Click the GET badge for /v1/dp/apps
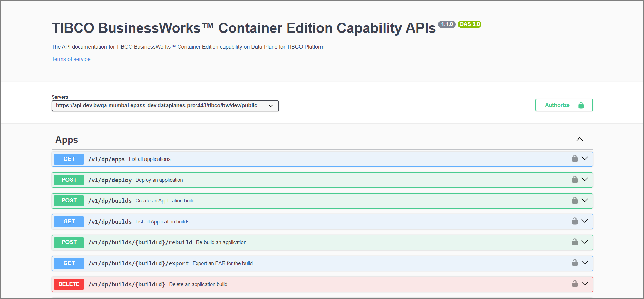Image resolution: width=644 pixels, height=299 pixels. [x=69, y=159]
